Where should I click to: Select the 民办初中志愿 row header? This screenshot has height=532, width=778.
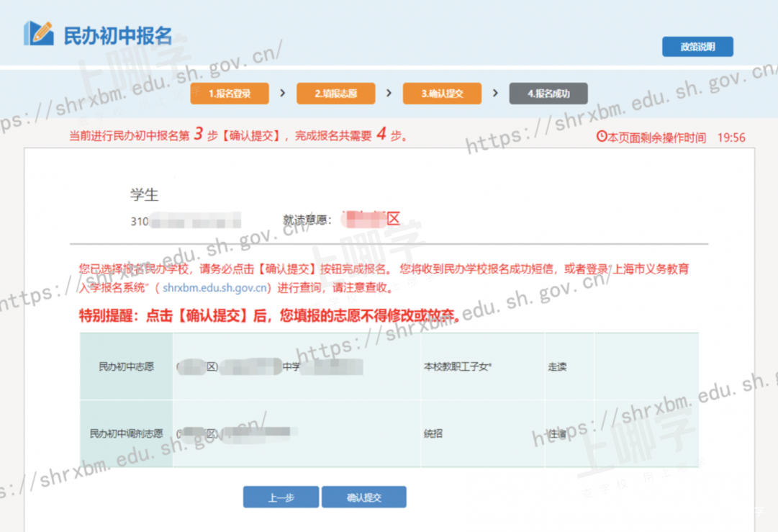pos(126,366)
